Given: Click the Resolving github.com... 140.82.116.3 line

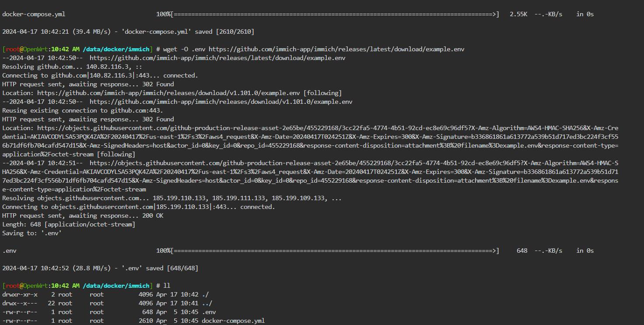Looking at the screenshot, I should pos(72,67).
